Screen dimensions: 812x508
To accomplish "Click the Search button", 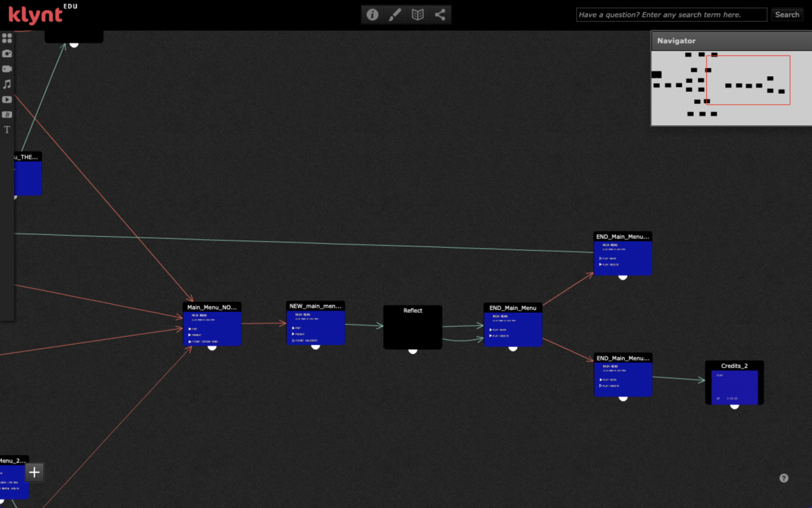I will coord(787,15).
